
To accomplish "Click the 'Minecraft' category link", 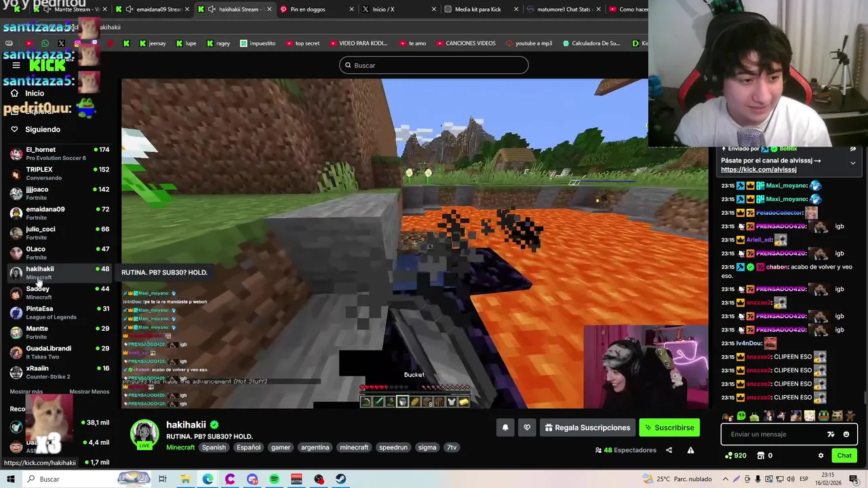I will click(x=180, y=447).
